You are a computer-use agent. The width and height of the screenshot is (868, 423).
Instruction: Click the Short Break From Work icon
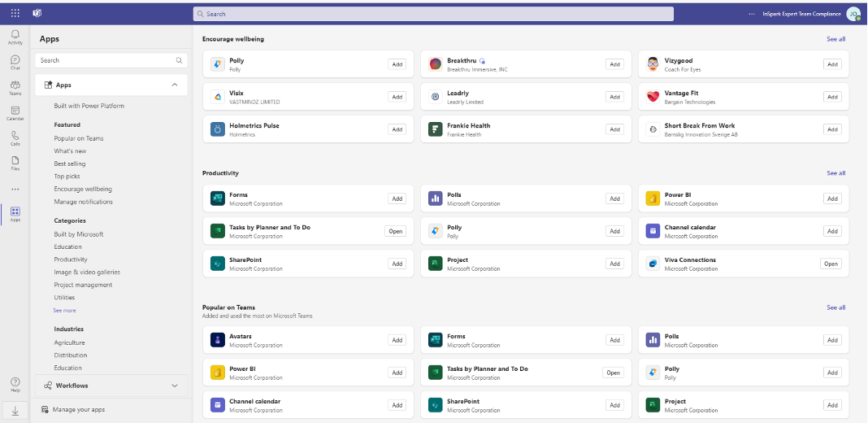[653, 129]
